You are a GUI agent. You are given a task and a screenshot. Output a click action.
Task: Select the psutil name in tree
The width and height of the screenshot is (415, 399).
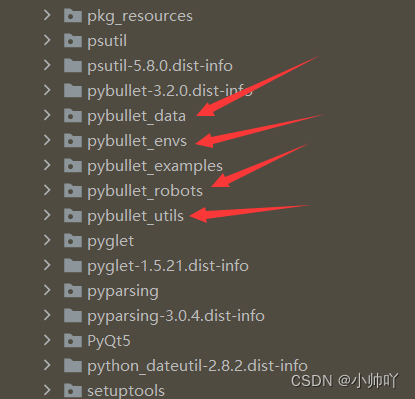(107, 41)
